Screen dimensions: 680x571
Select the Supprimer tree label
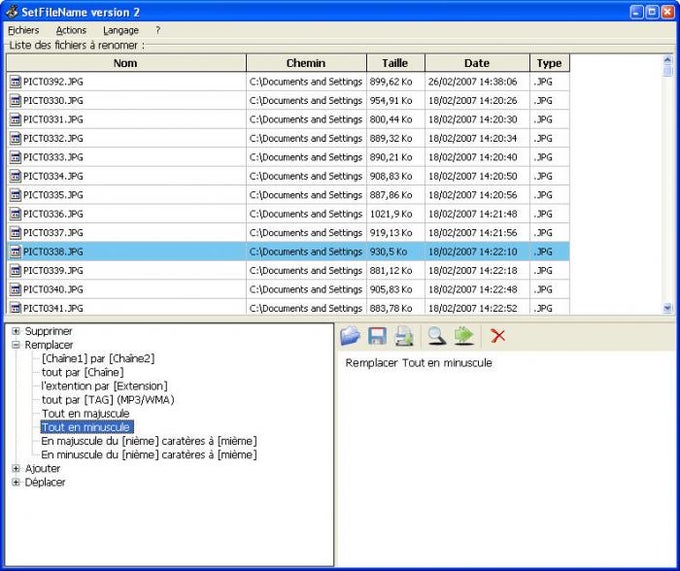tap(49, 331)
